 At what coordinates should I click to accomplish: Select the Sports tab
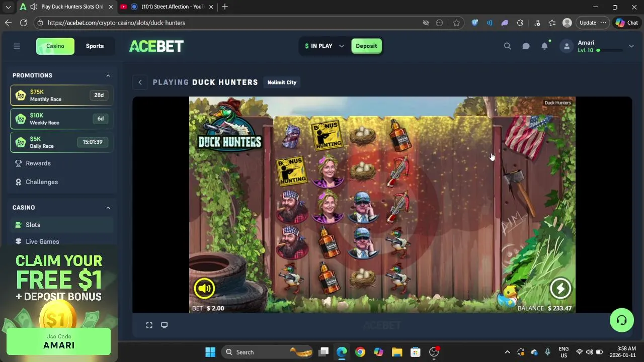pos(95,46)
